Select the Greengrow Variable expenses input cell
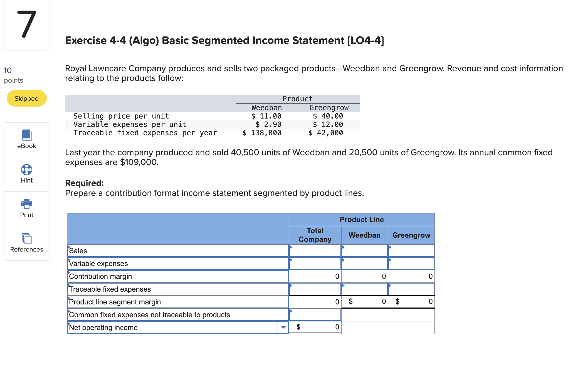588x379 pixels. [x=411, y=264]
